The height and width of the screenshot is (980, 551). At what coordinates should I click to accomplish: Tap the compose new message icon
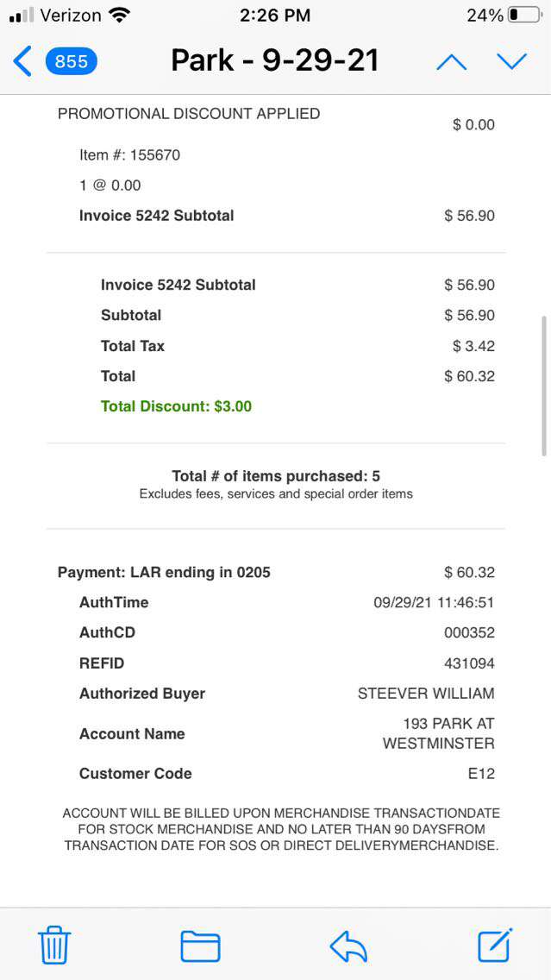[x=495, y=945]
